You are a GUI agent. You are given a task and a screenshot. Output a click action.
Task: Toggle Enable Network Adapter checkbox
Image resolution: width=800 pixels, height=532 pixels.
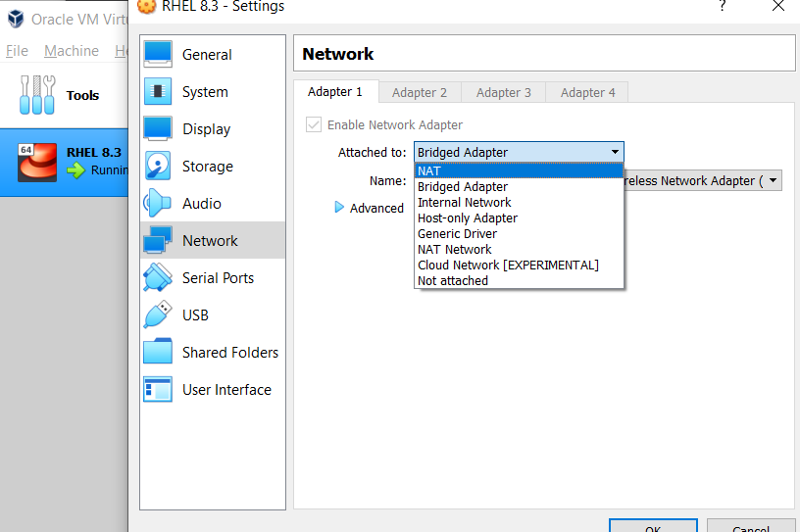pos(314,124)
